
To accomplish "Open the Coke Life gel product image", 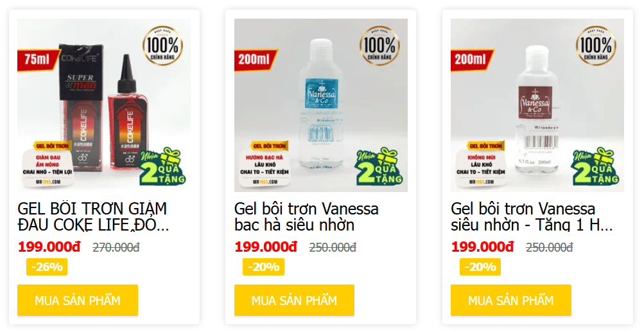I will [x=104, y=105].
